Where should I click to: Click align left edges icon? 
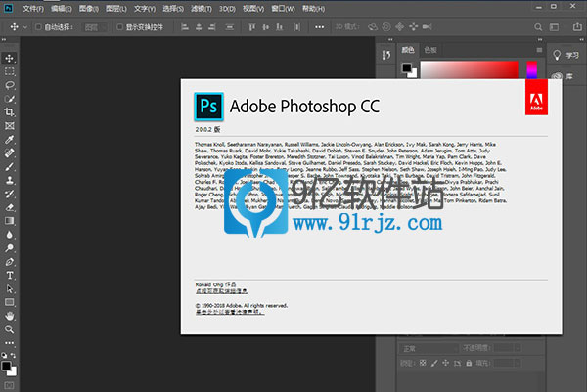click(x=185, y=27)
